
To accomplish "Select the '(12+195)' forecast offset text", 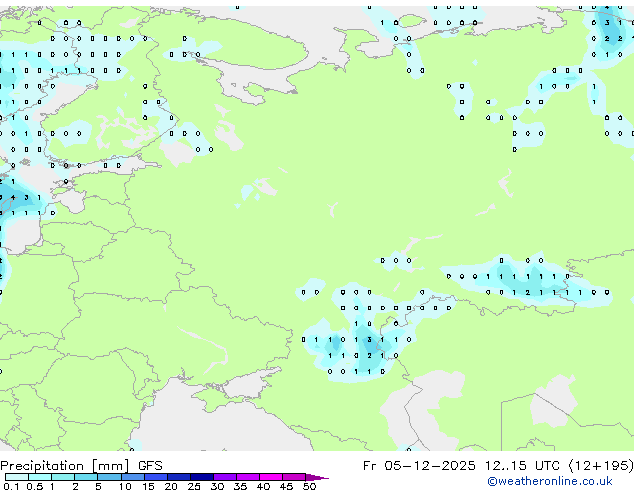I will [x=601, y=466].
